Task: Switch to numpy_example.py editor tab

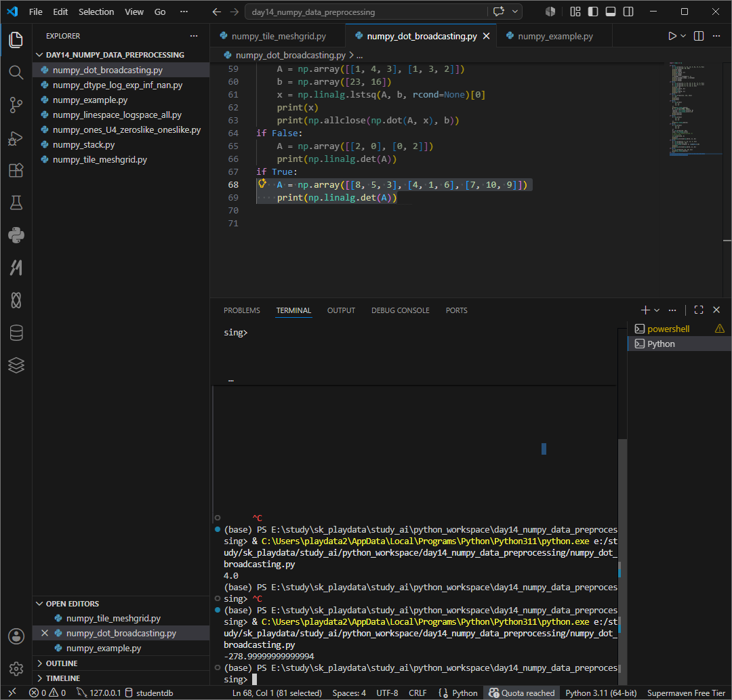Action: point(555,36)
